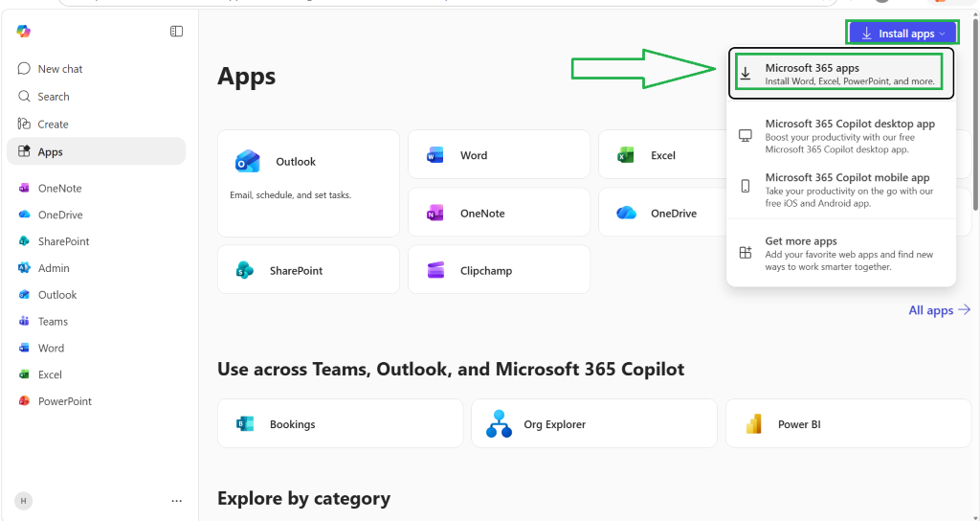
Task: Click the Microsoft 365 Copilot logo
Action: (24, 32)
